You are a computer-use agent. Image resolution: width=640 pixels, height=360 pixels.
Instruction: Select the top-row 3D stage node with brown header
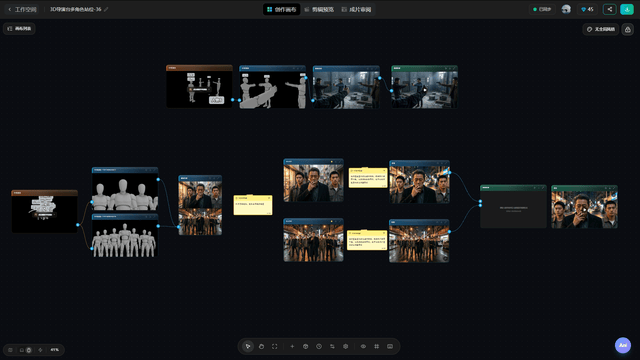(x=199, y=86)
